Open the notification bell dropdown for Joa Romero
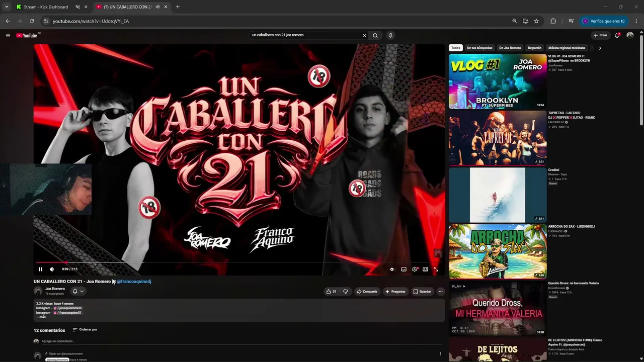 (78, 291)
